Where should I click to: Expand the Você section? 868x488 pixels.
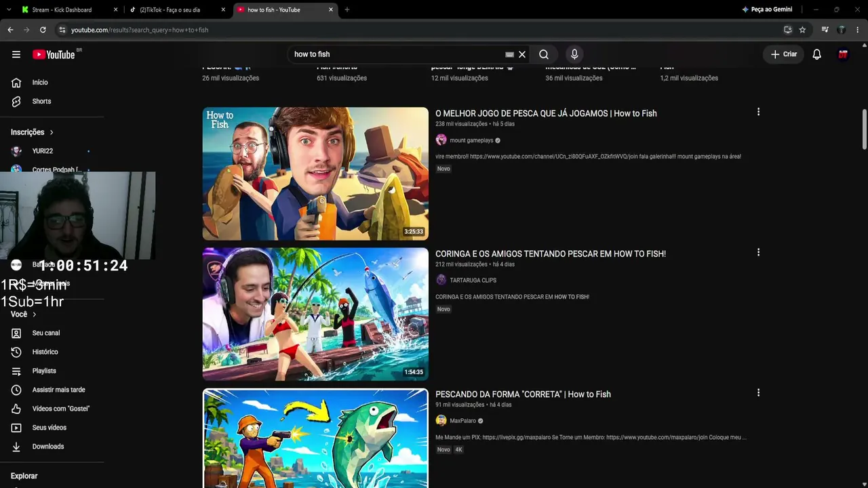tap(24, 314)
